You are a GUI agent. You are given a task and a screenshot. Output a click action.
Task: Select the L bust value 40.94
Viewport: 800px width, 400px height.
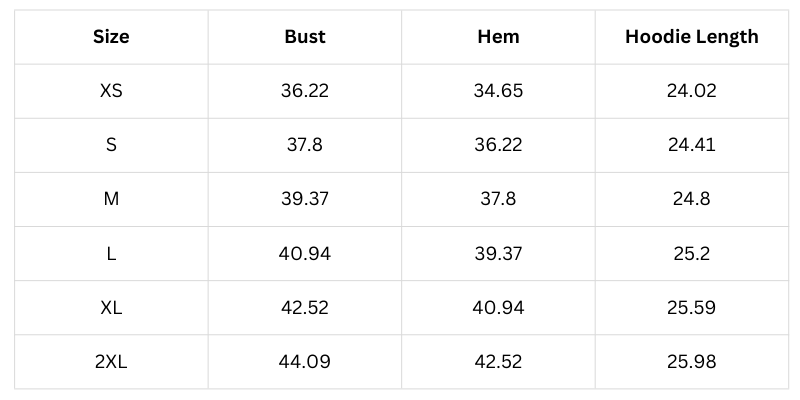(x=305, y=253)
